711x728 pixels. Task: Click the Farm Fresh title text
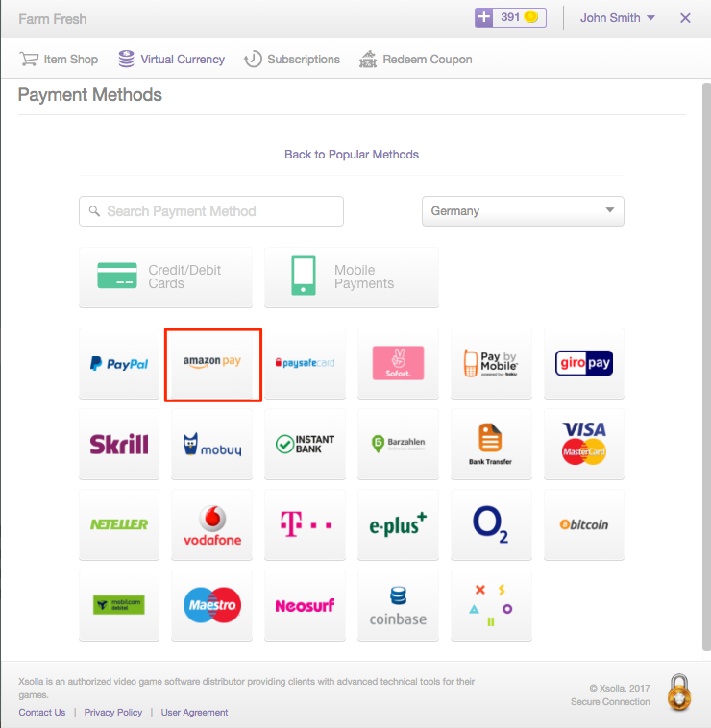tap(53, 19)
